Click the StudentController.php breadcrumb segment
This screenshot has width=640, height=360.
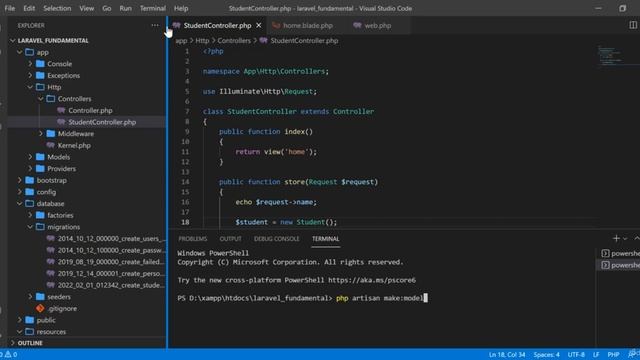click(304, 40)
